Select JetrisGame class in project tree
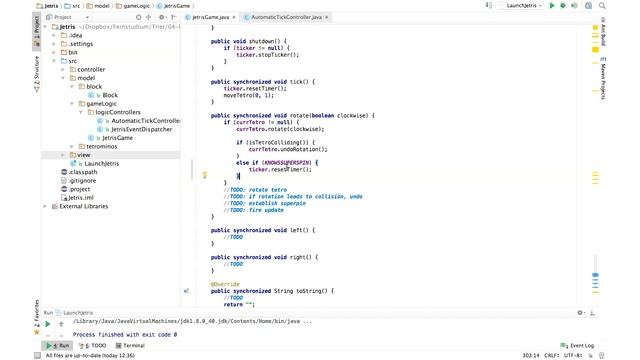 pos(117,138)
